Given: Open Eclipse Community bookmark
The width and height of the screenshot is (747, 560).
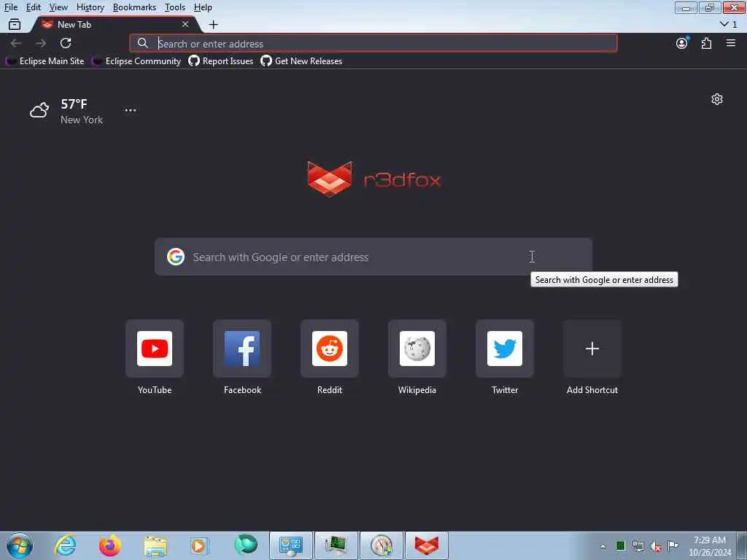Looking at the screenshot, I should coord(136,61).
